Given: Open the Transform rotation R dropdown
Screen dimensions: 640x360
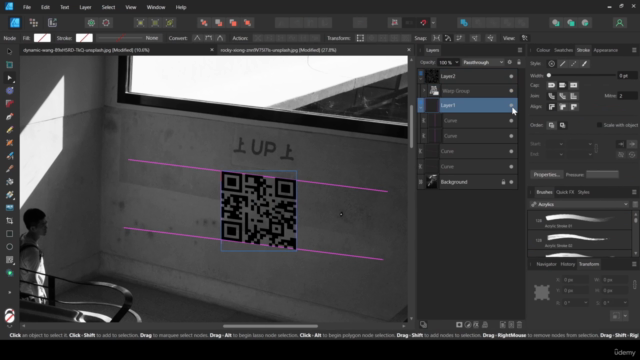Looking at the screenshot, I should (585, 303).
